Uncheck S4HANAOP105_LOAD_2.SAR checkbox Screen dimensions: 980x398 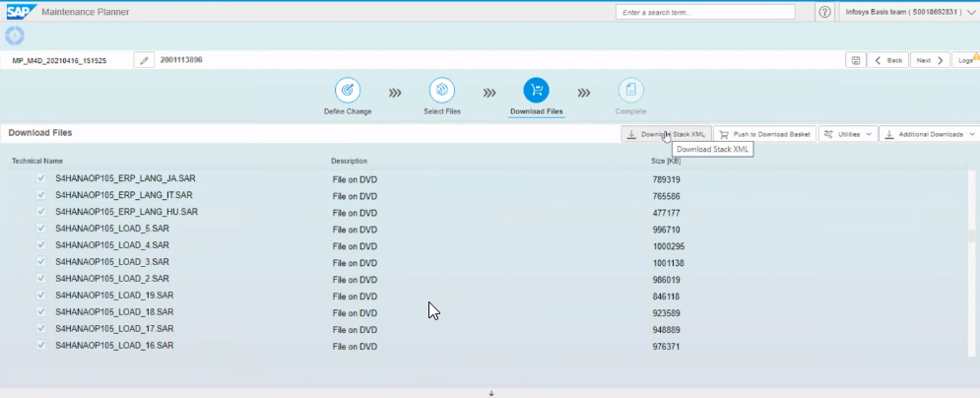(x=41, y=279)
